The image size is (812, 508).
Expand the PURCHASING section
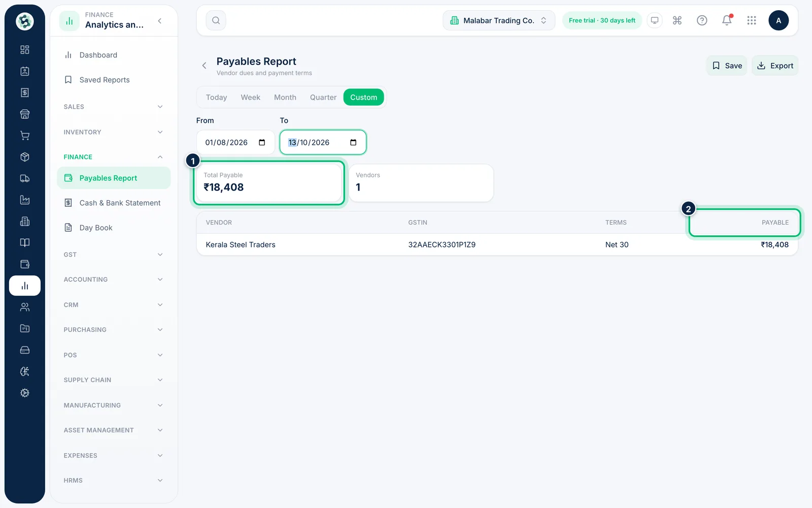coord(114,330)
